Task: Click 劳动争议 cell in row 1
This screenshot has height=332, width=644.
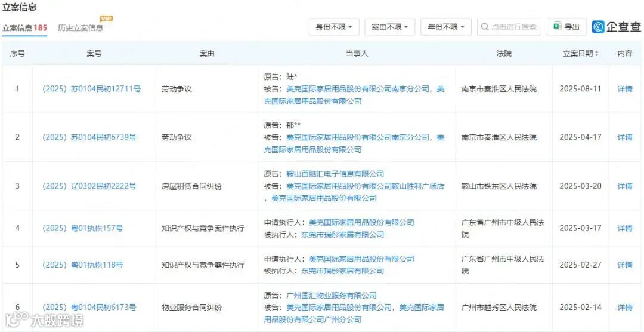Action: (177, 88)
